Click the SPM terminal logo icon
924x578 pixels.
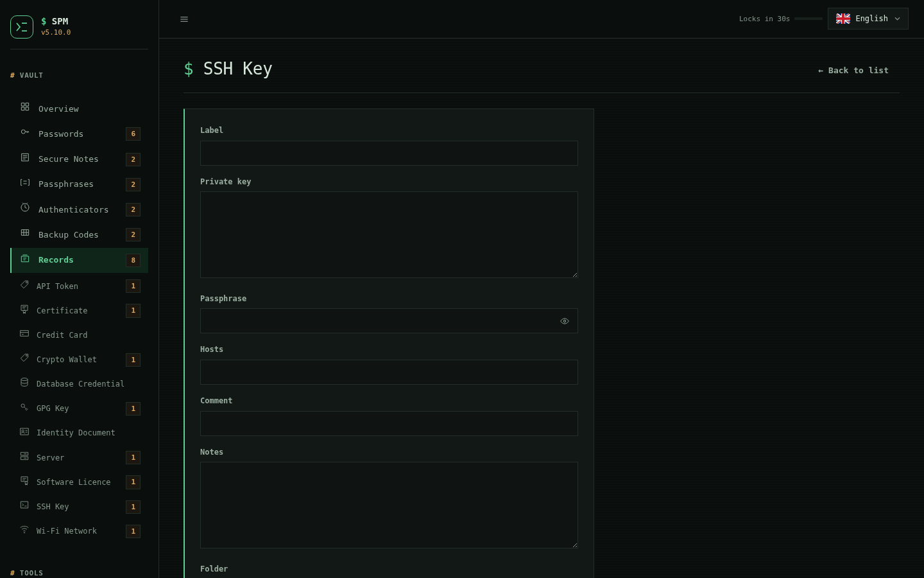(x=22, y=27)
